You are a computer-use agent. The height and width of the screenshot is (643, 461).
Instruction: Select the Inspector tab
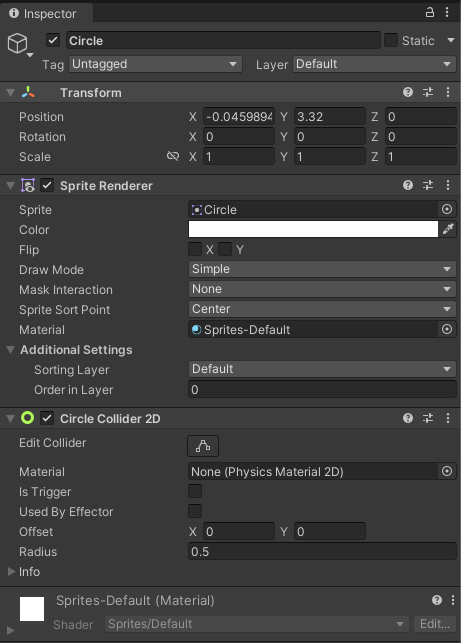point(46,13)
